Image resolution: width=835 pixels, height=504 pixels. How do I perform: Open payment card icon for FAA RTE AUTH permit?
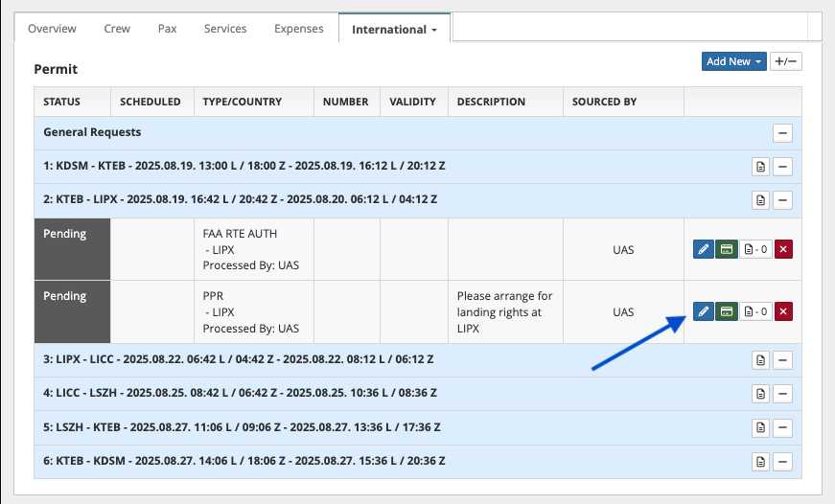(x=727, y=249)
